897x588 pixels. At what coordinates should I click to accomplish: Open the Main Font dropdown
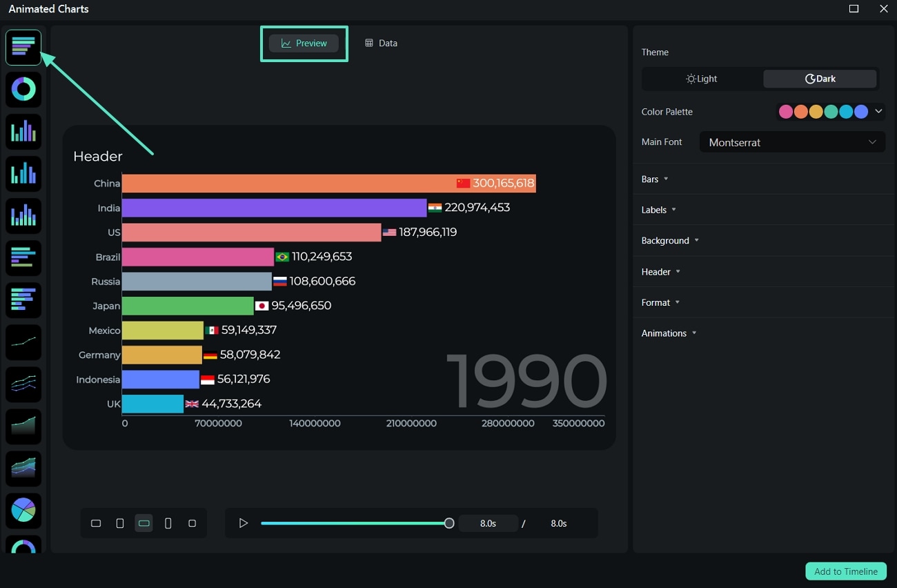(x=791, y=141)
